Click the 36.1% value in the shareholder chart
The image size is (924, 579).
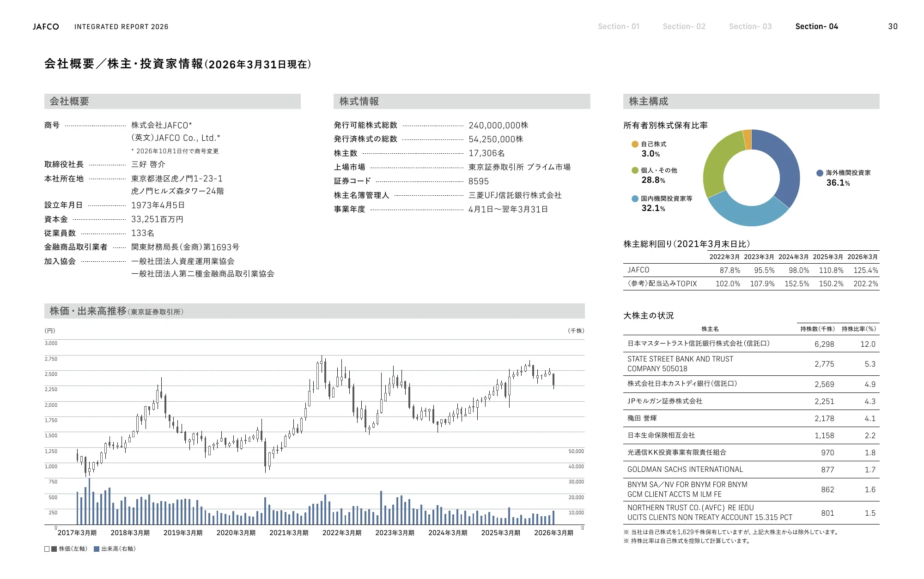[838, 183]
